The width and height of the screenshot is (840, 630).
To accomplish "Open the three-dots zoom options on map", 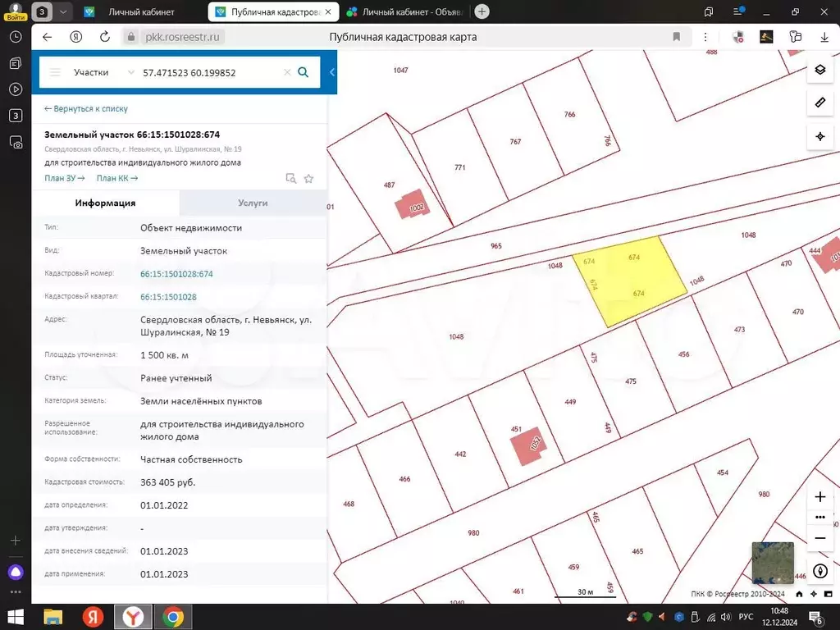I will point(819,517).
